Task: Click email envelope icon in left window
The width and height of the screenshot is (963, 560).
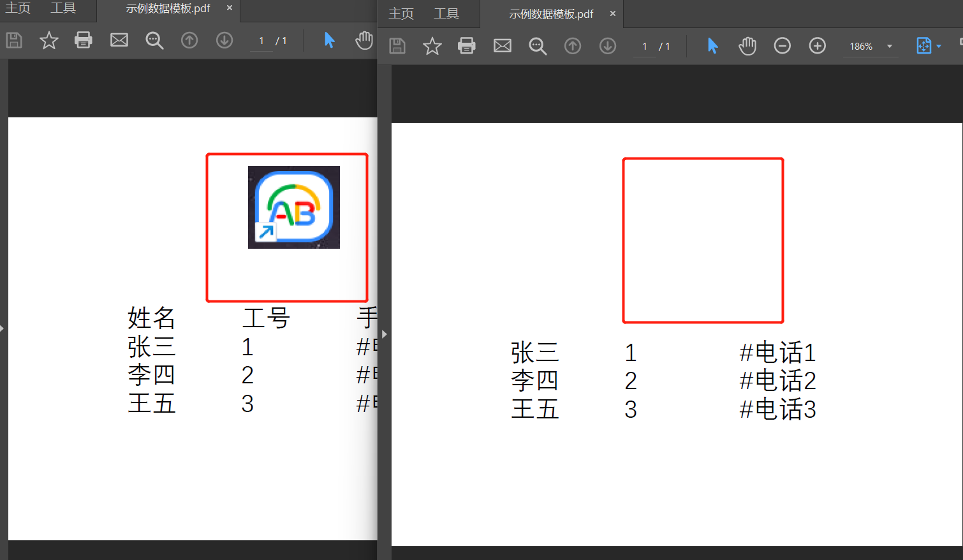Action: click(119, 40)
